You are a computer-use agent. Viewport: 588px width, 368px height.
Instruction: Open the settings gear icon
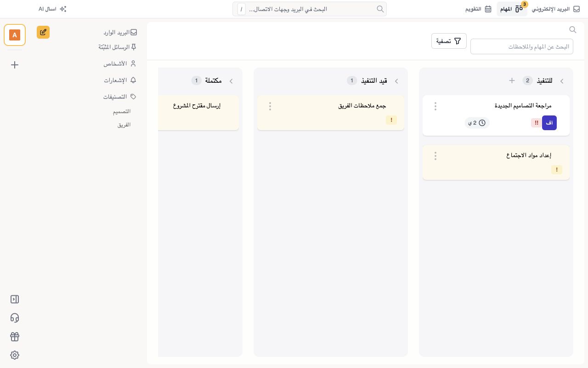[15, 355]
